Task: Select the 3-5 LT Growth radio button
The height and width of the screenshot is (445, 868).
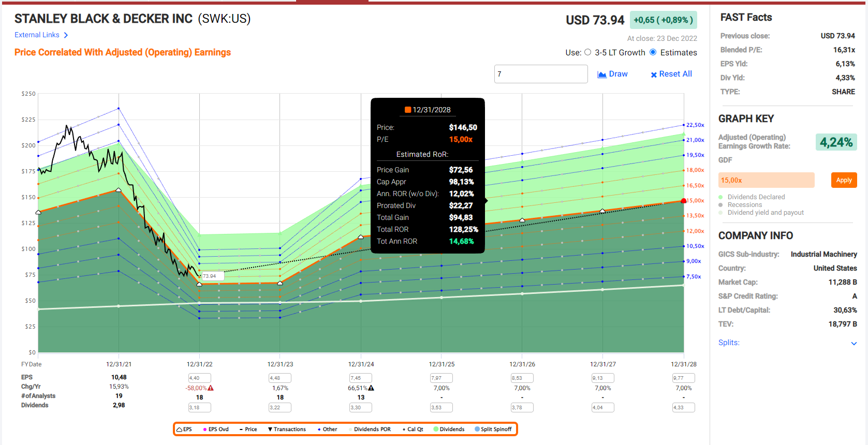Action: 587,52
